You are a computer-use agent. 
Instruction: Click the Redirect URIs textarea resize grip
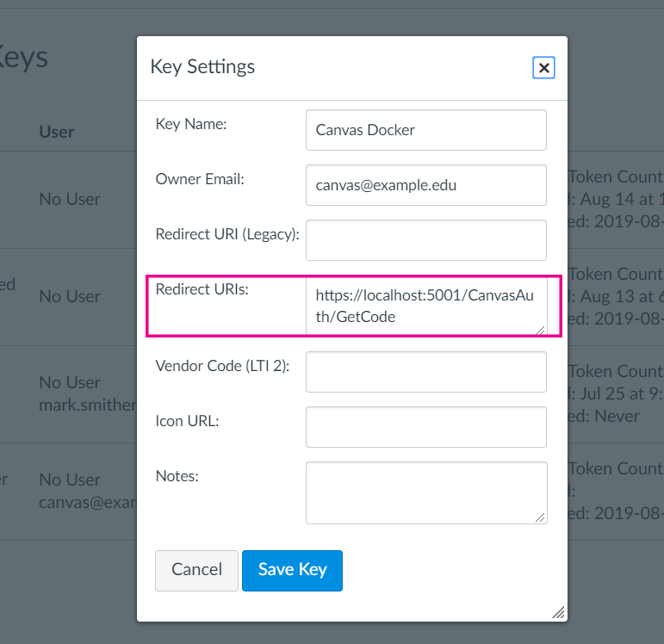(x=540, y=329)
